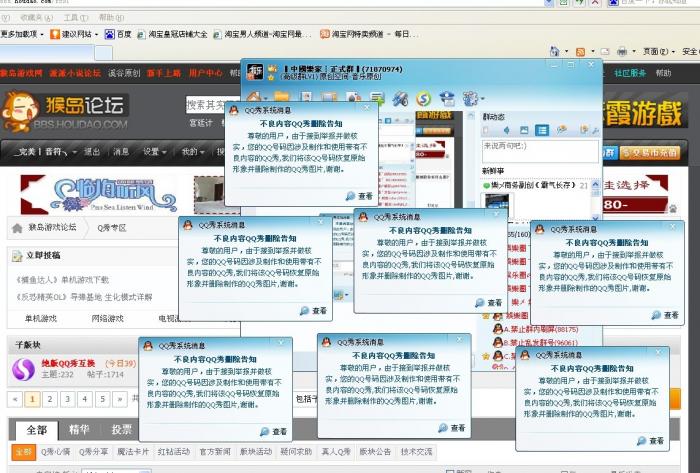The width and height of the screenshot is (700, 473).
Task: Click the purple icon next to 绝版QQ秀互换
Action: pos(23,369)
